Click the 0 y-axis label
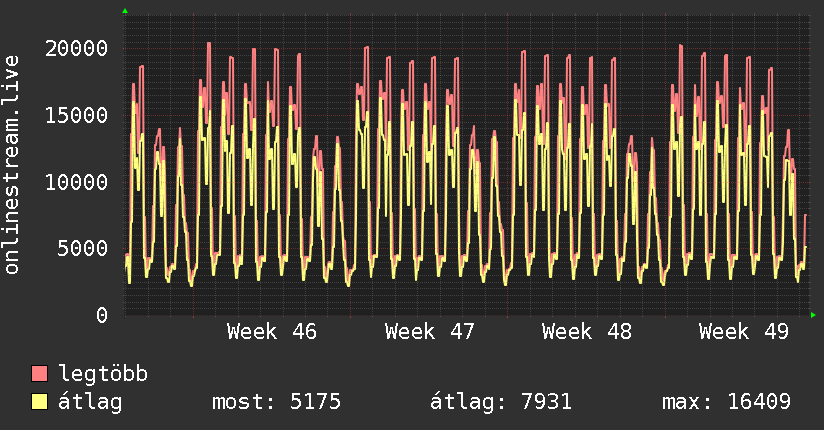This screenshot has width=824, height=430. pyautogui.click(x=102, y=315)
